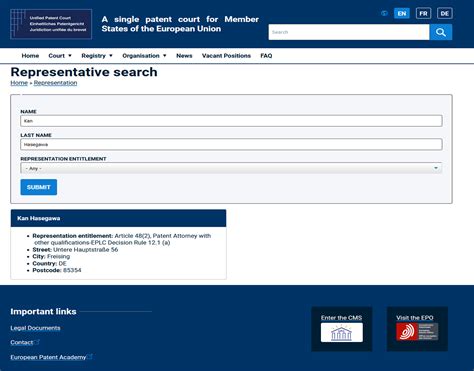The height and width of the screenshot is (371, 474).
Task: Click the Representative search heading
Action: coord(84,72)
